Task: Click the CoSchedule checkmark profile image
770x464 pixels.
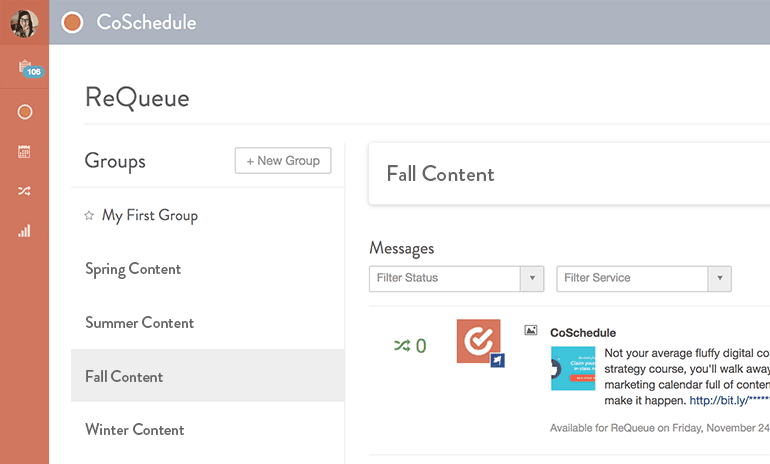Action: click(x=478, y=341)
